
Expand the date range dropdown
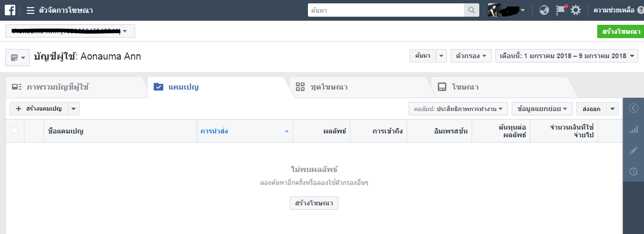pos(567,56)
